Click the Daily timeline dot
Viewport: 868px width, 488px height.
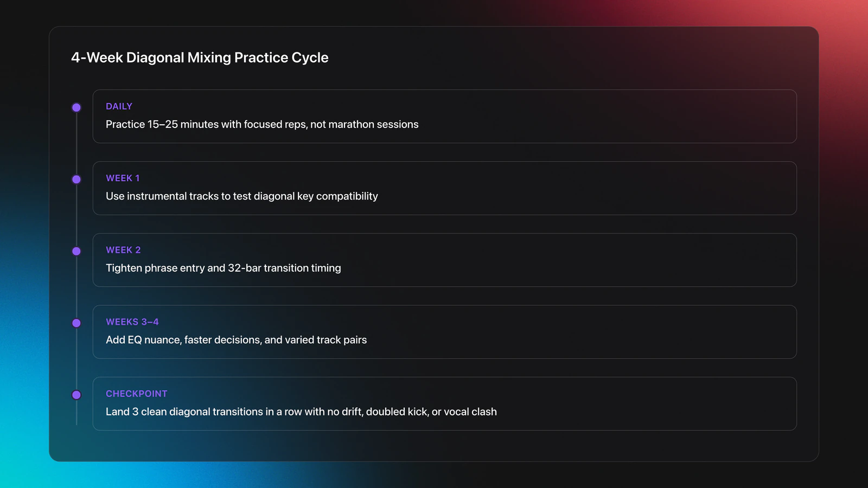[x=76, y=107]
